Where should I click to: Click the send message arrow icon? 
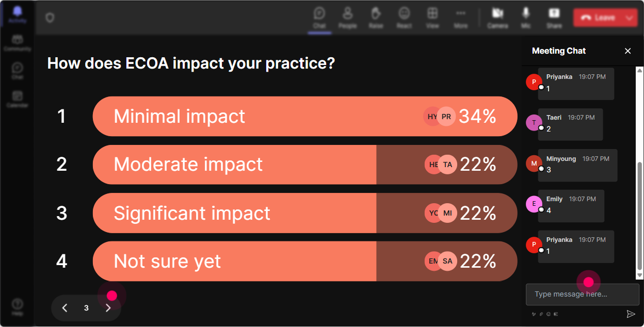631,314
